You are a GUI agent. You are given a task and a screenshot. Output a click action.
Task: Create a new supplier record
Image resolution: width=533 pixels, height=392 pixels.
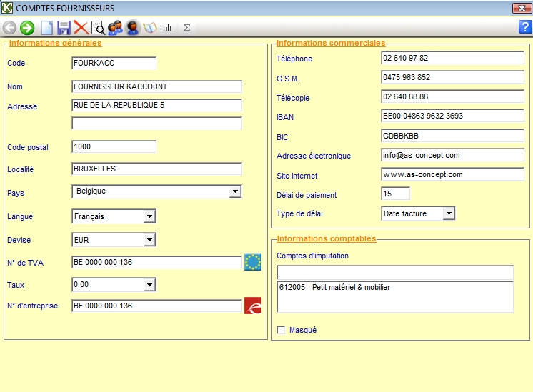46,28
